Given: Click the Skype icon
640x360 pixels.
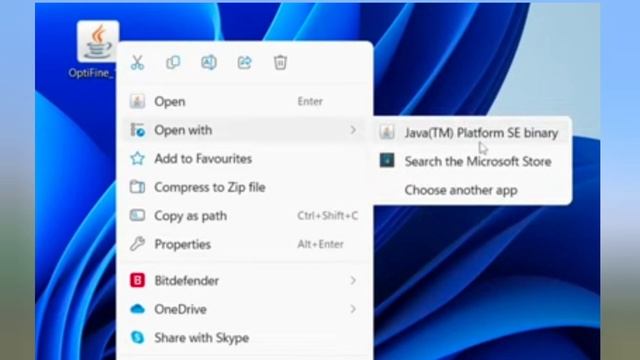Looking at the screenshot, I should (138, 338).
